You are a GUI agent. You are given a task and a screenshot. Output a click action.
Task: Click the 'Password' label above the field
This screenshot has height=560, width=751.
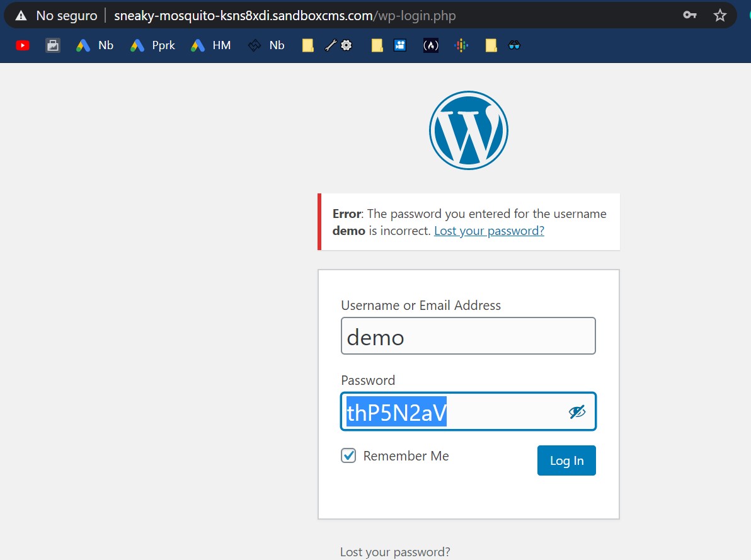point(368,380)
